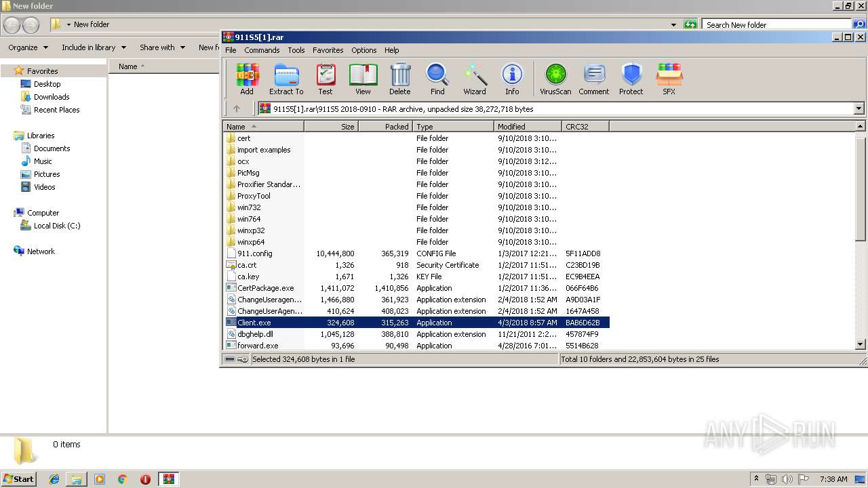Open Documents library
This screenshot has width=868, height=488.
tap(52, 148)
